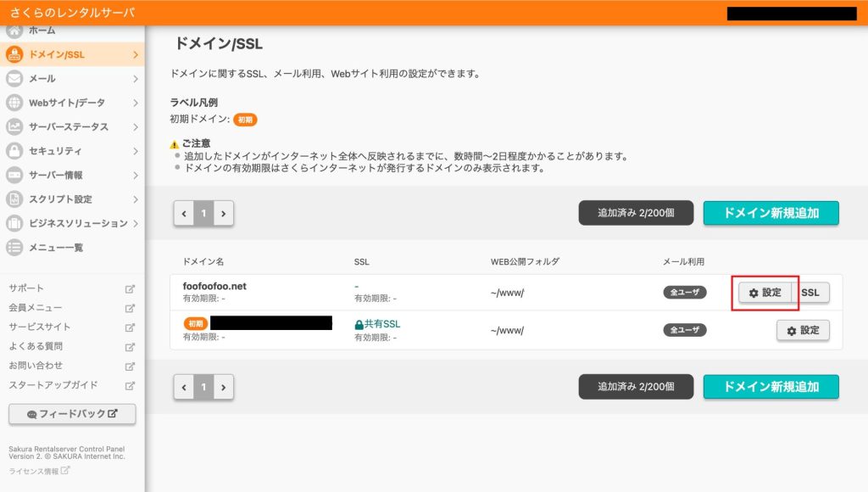Click the padlock icon beside セキュリティ

click(14, 151)
